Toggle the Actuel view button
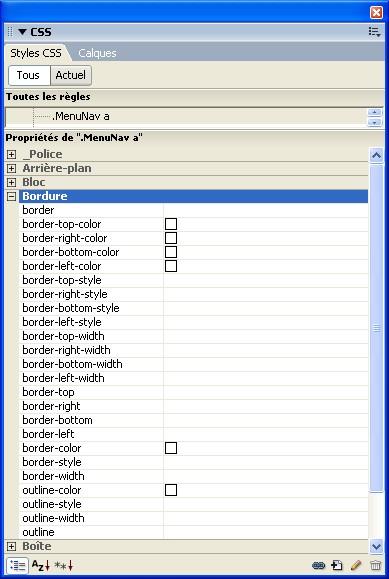 71,75
